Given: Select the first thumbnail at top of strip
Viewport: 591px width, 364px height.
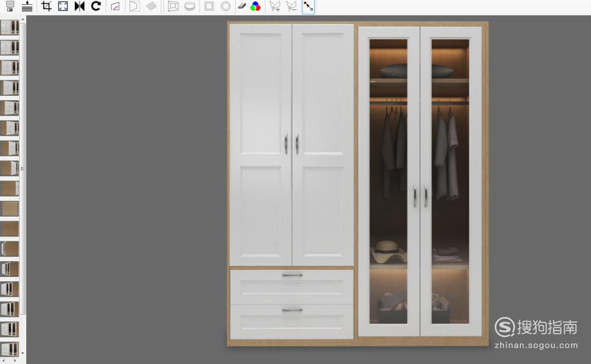Looking at the screenshot, I should point(9,27).
